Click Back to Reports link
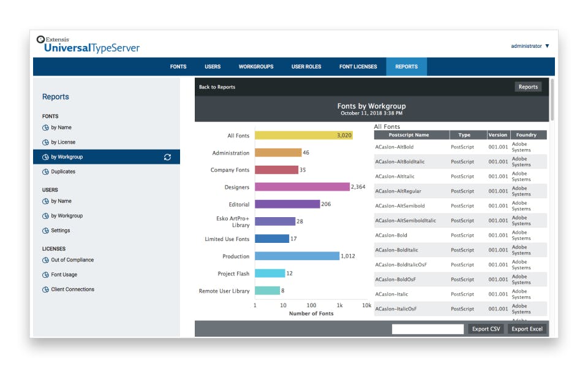 217,86
